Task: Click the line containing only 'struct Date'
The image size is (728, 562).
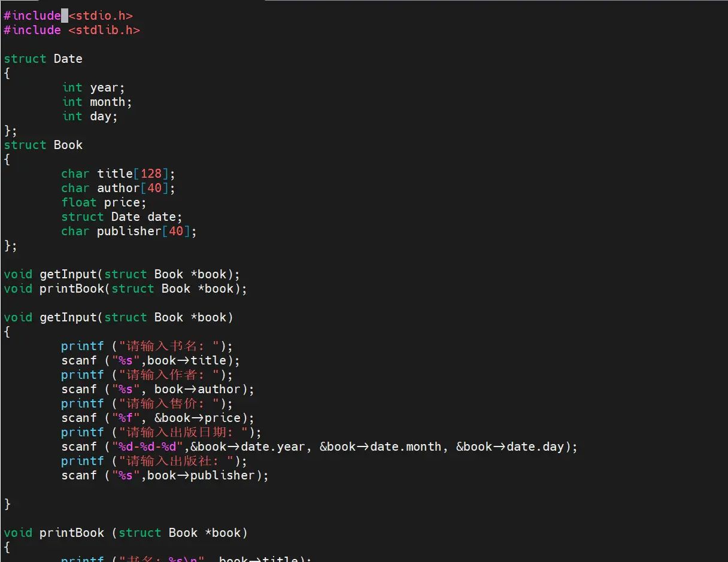Action: pyautogui.click(x=43, y=59)
